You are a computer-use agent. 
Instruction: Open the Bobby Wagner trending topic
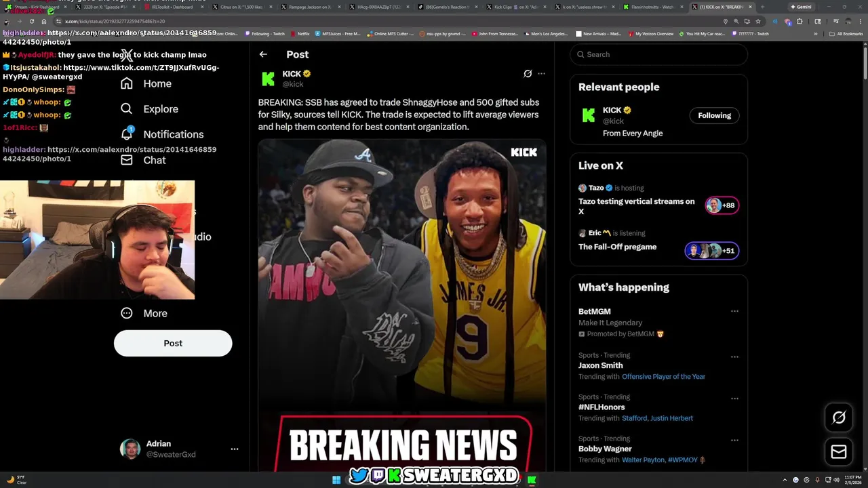[605, 449]
